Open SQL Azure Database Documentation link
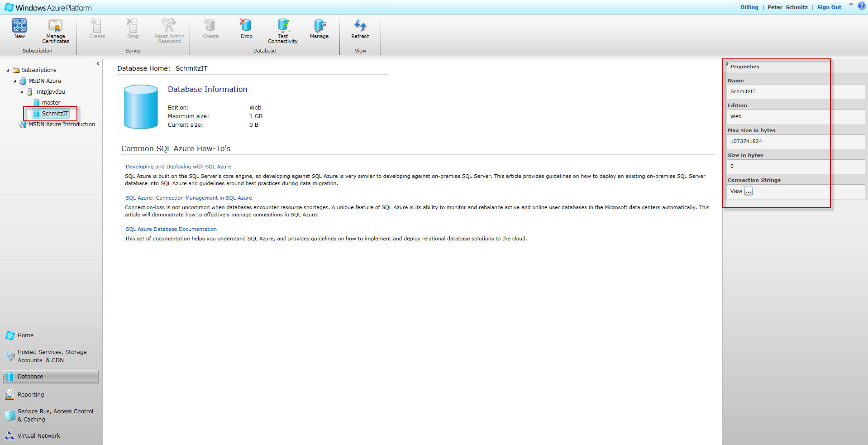Image resolution: width=868 pixels, height=445 pixels. coord(171,229)
